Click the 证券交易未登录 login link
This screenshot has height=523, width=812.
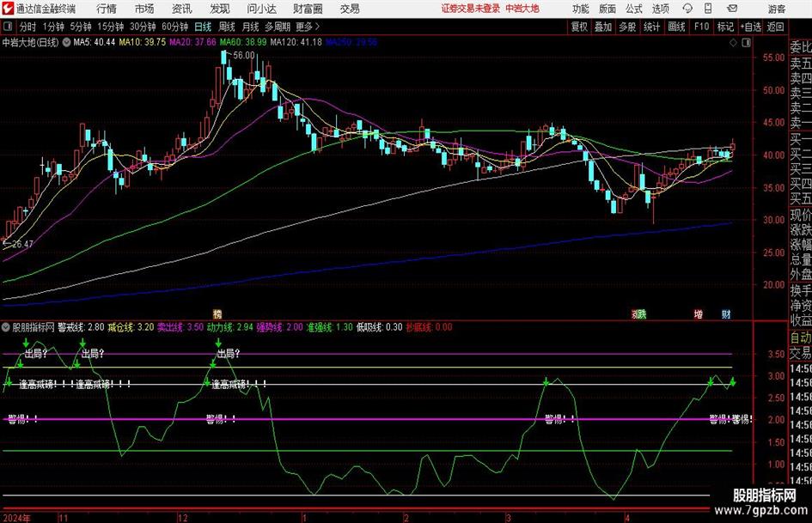(x=471, y=9)
